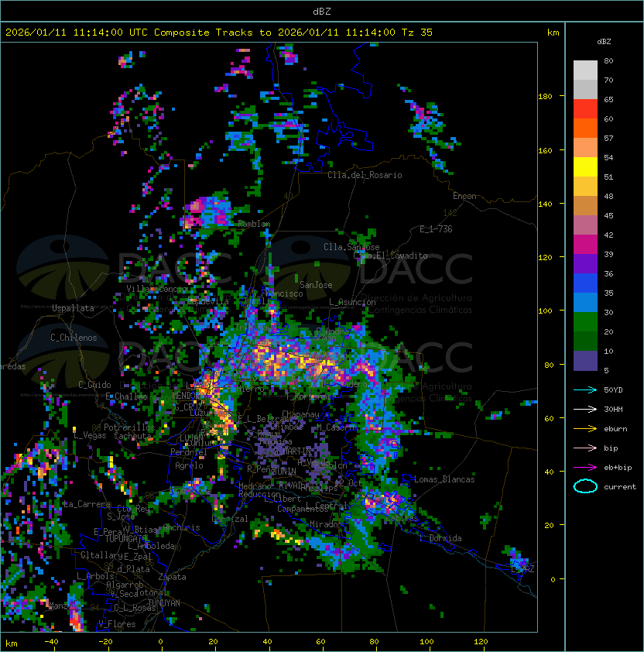Click the Agrelo place label
644x652 pixels.
click(189, 465)
